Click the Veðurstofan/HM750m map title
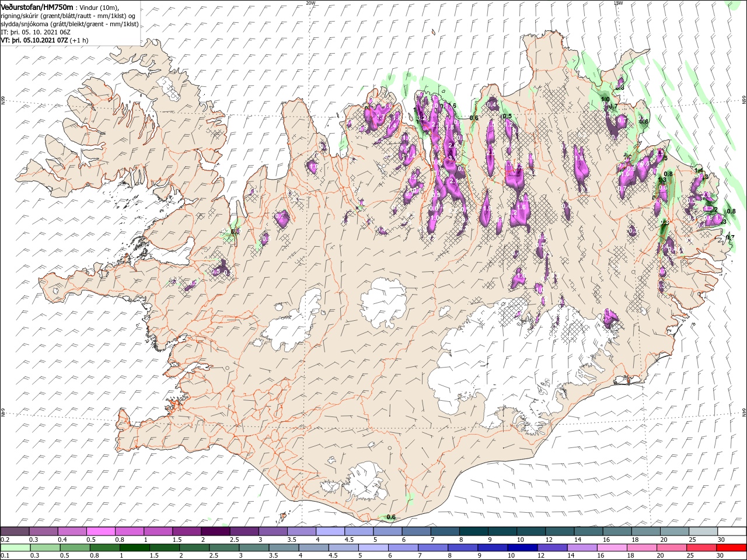 (37, 6)
